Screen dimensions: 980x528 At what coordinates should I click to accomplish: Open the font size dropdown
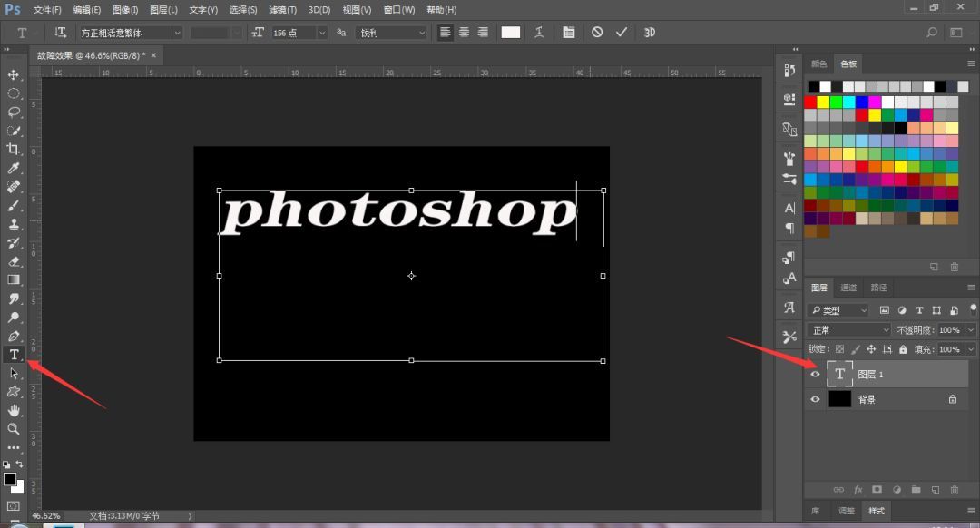pos(322,33)
